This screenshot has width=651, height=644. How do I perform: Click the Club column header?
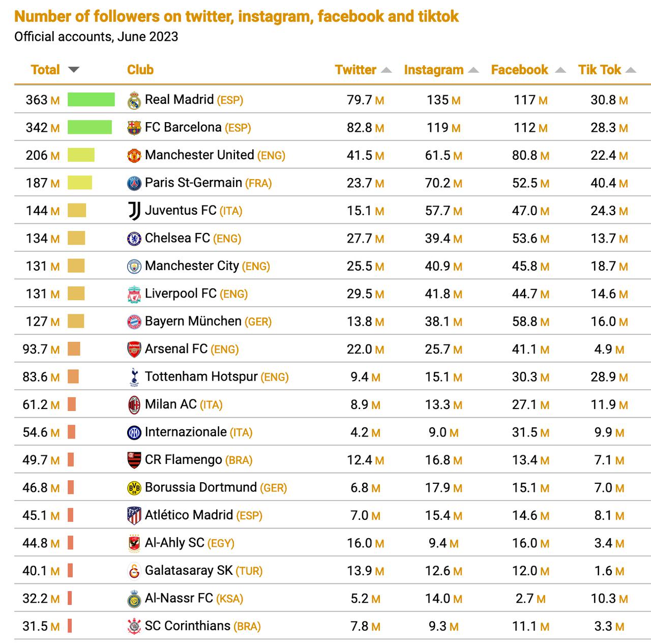[x=140, y=70]
